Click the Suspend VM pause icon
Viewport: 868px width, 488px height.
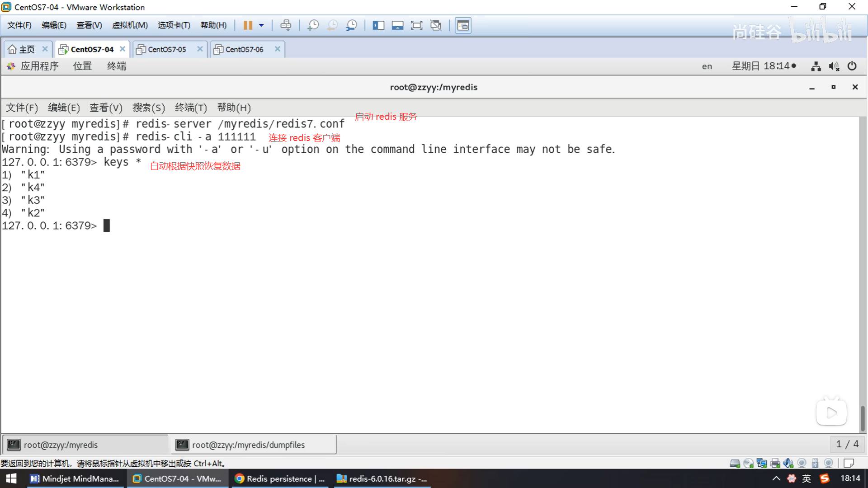tap(247, 25)
